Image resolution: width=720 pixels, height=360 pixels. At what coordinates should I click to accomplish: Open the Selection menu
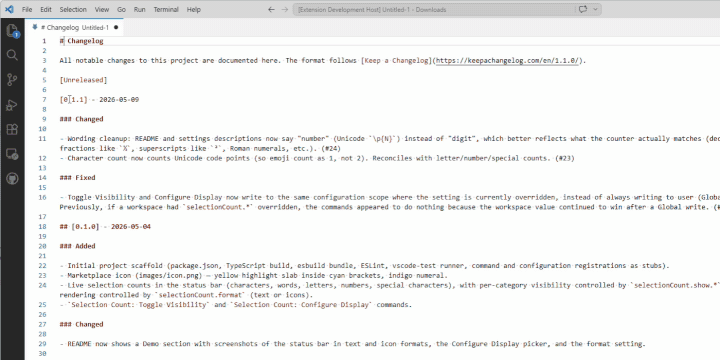pos(73,9)
